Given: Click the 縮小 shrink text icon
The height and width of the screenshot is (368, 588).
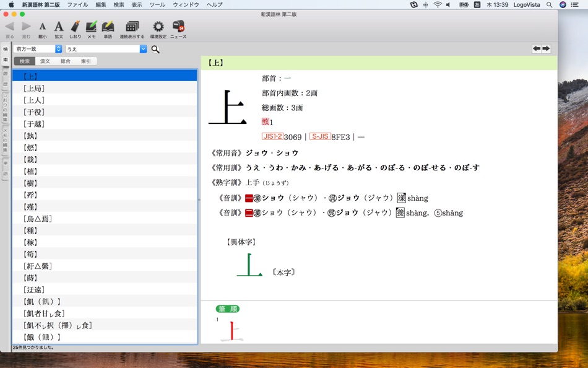Looking at the screenshot, I should coord(42,27).
